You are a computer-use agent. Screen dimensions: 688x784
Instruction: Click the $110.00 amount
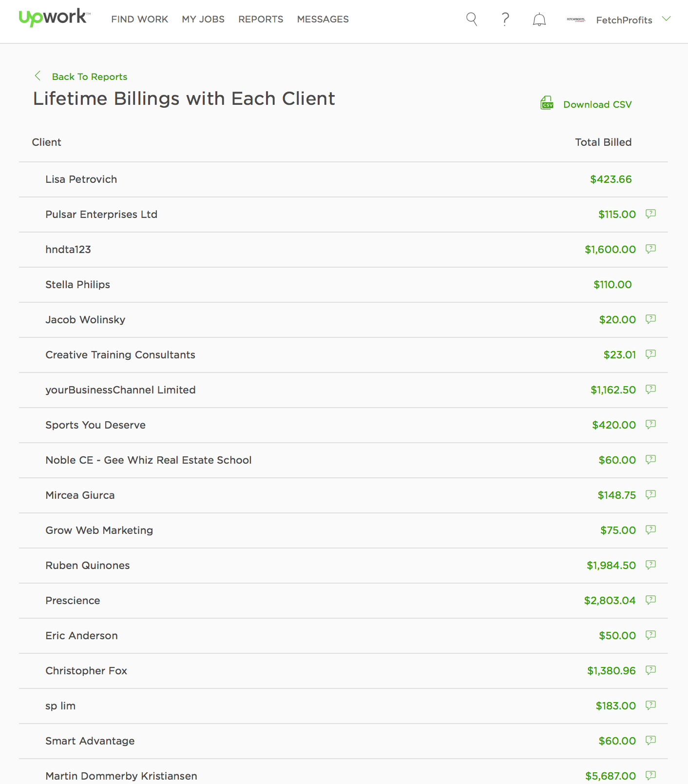click(x=612, y=285)
